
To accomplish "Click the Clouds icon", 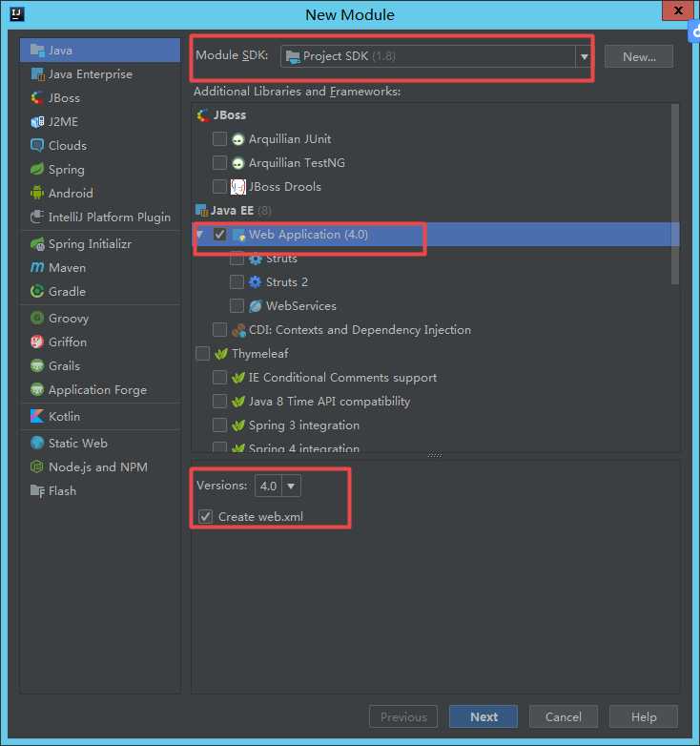I will [37, 146].
